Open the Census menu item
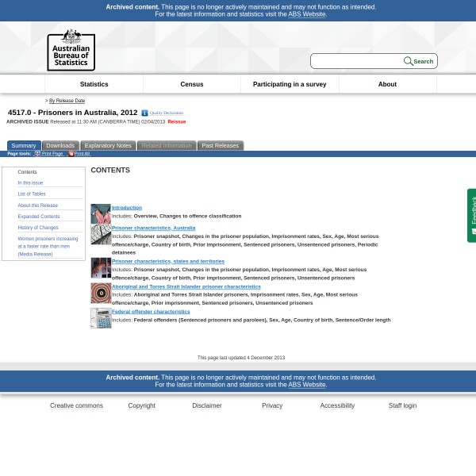 click(x=192, y=84)
